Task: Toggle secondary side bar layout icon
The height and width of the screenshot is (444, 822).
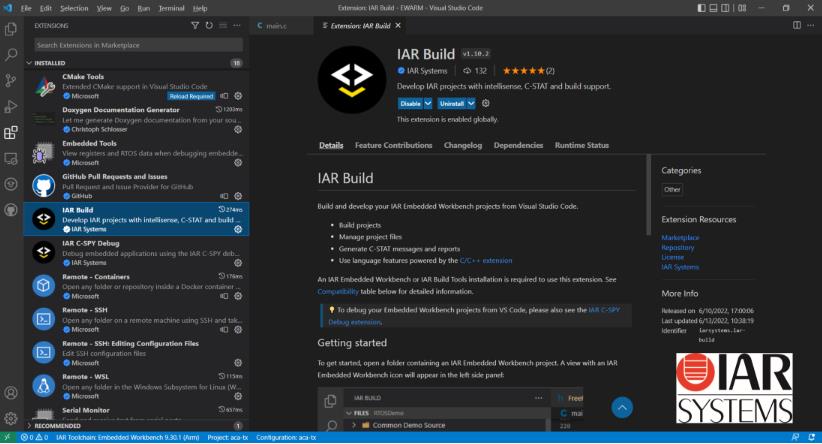Action: pyautogui.click(x=724, y=8)
